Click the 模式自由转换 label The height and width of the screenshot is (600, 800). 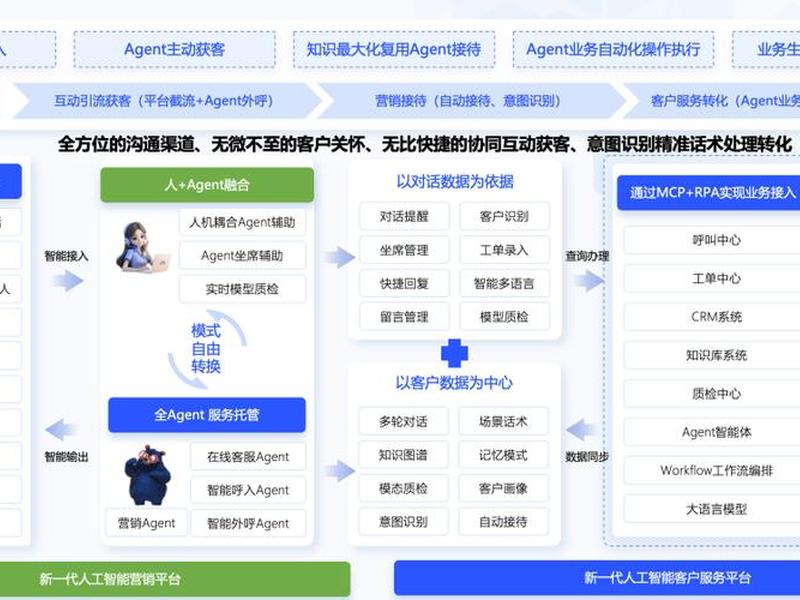[206, 349]
